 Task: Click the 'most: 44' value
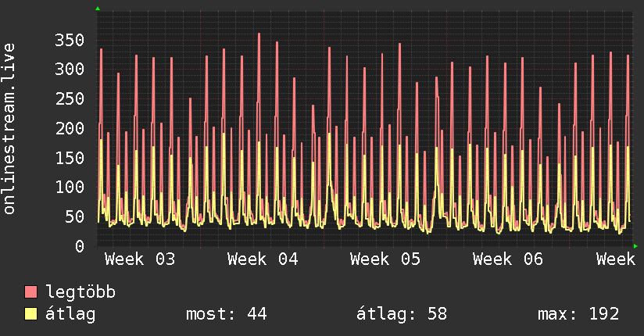point(227,314)
